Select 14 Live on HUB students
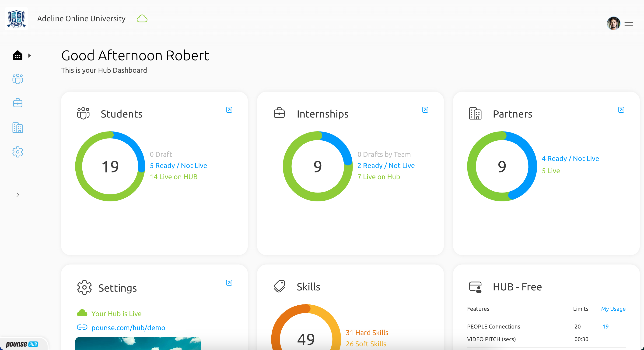Viewport: 644px width, 350px height. point(174,177)
